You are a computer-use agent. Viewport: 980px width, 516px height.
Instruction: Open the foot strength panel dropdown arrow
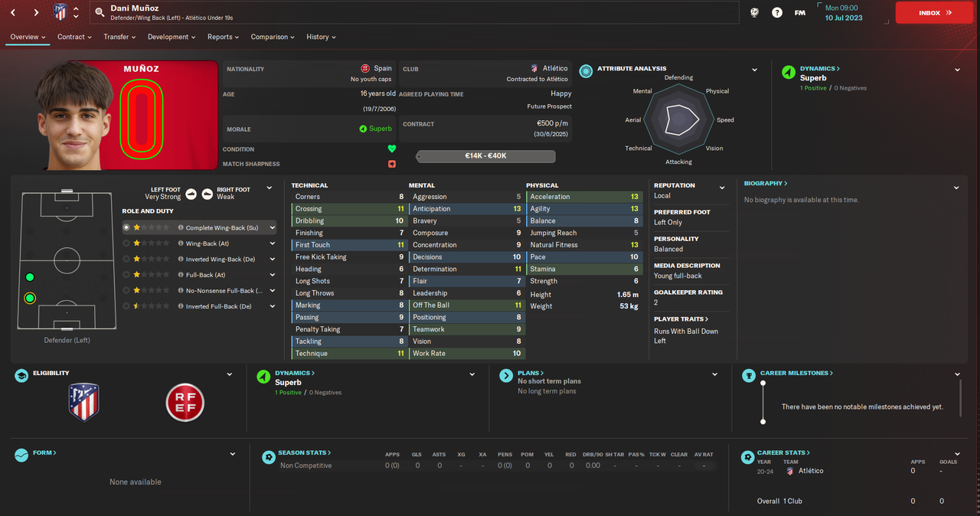tap(269, 188)
